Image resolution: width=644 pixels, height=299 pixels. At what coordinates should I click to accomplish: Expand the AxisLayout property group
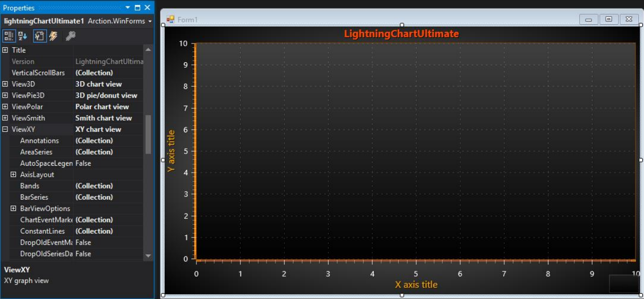14,175
